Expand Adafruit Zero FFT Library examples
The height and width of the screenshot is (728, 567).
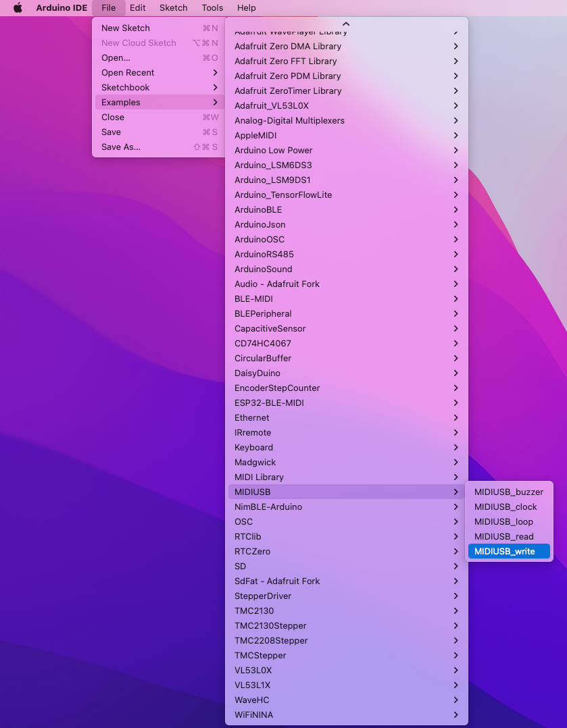346,61
